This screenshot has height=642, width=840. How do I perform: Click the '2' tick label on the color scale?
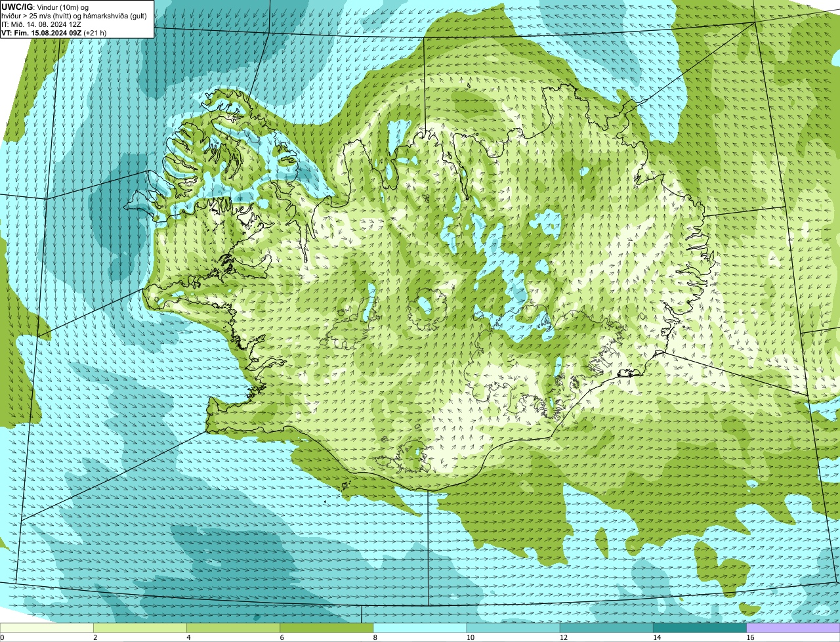[95, 637]
